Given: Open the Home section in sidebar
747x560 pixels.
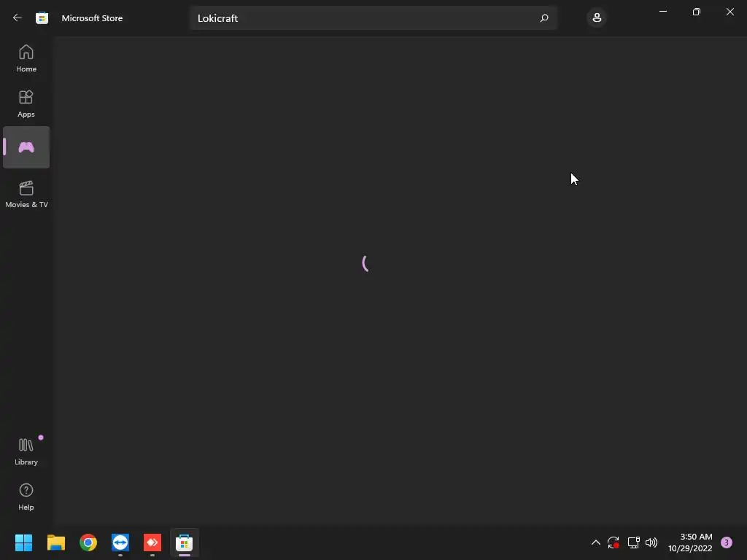Looking at the screenshot, I should coord(26,58).
